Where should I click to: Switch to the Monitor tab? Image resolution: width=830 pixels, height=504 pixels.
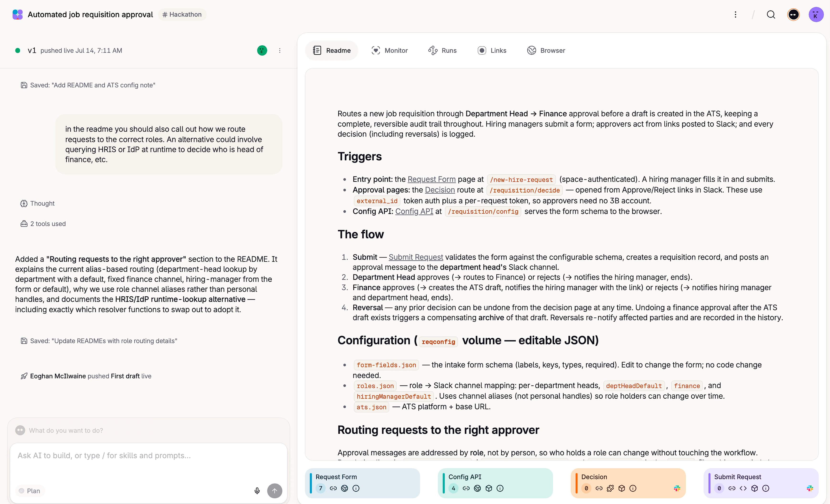(x=389, y=51)
